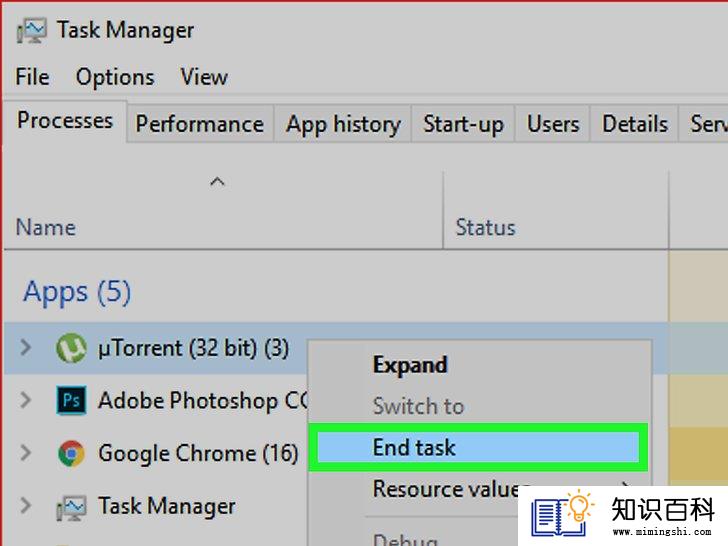Switch to the App history tab
Screen dimensions: 728x546
[343, 124]
